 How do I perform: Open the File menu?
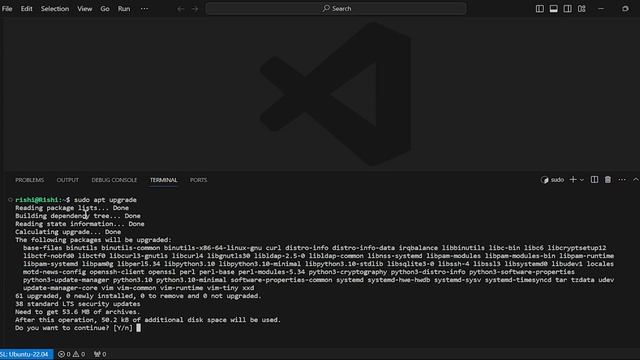click(x=7, y=9)
